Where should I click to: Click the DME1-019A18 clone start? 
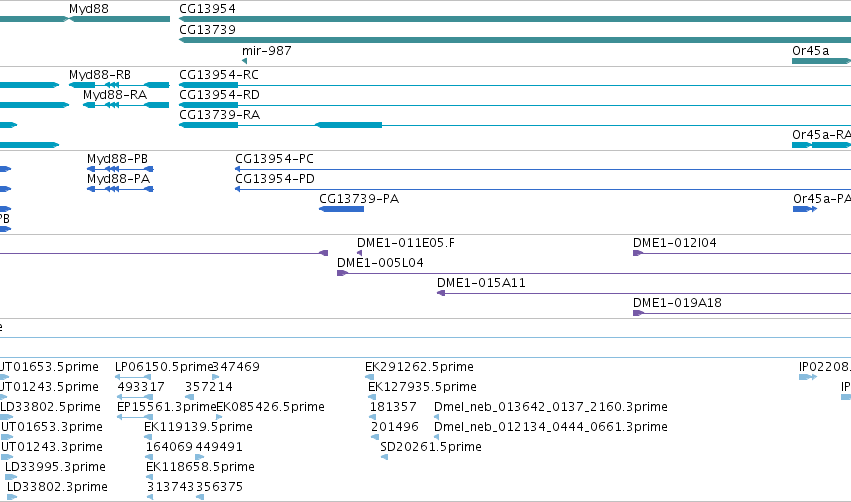[638, 313]
